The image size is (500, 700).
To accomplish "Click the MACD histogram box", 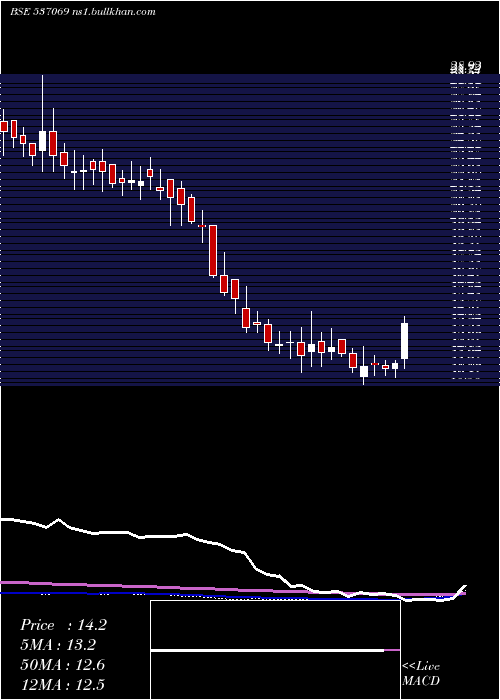I will [275, 650].
